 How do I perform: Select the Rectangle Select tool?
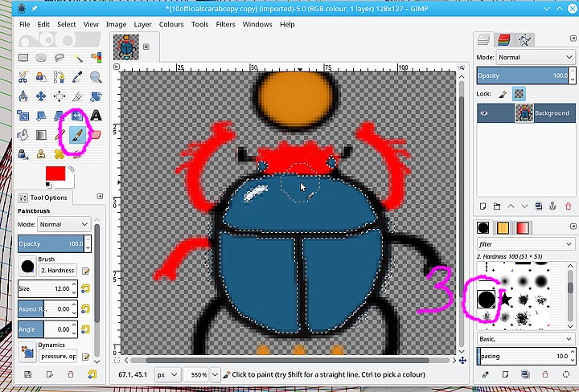23,58
